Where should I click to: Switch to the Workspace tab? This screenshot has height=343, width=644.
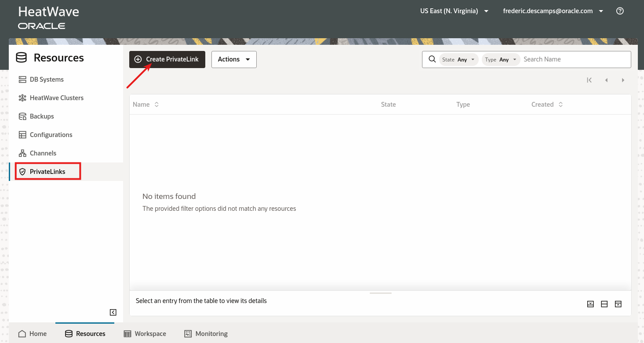pyautogui.click(x=145, y=334)
